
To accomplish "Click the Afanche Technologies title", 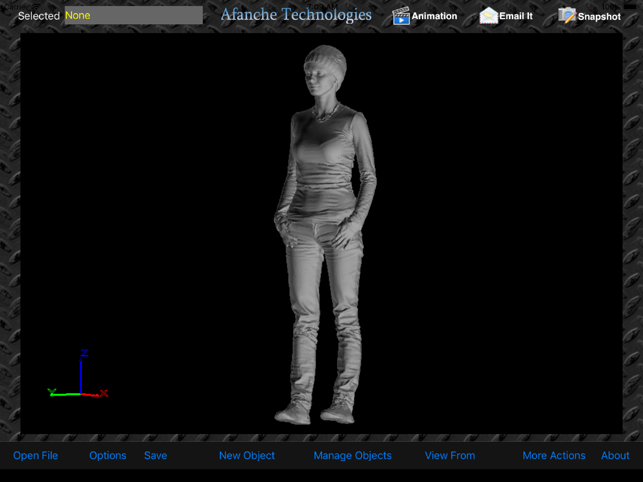I will [x=296, y=15].
